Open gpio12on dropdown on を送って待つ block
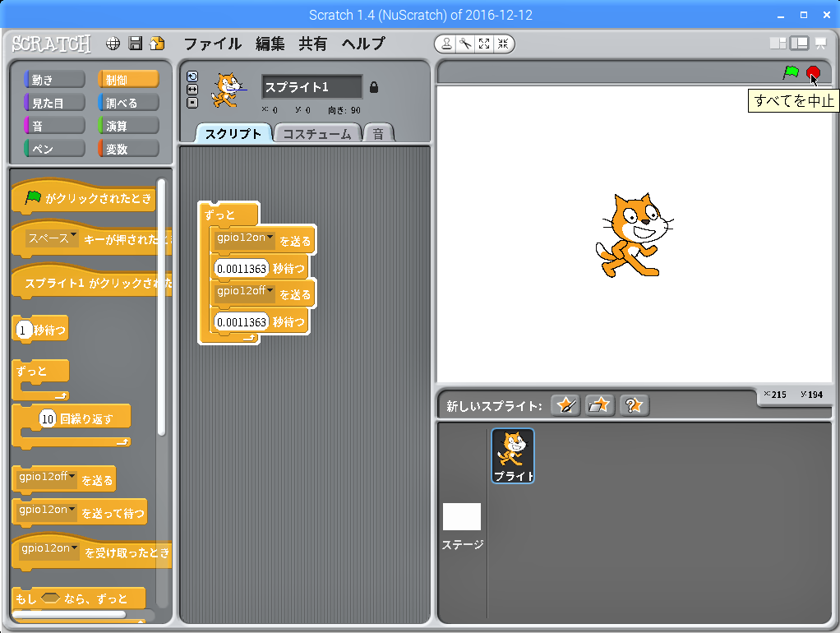The width and height of the screenshot is (840, 633). pos(47,511)
